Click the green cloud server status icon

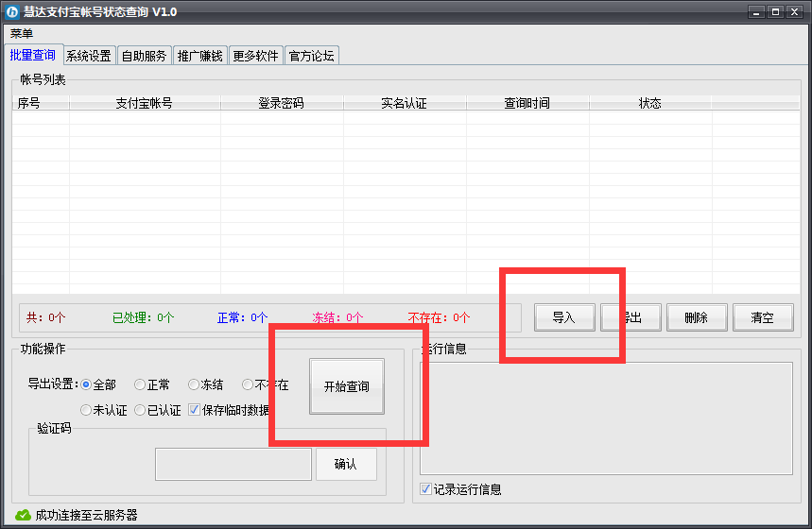tap(24, 515)
